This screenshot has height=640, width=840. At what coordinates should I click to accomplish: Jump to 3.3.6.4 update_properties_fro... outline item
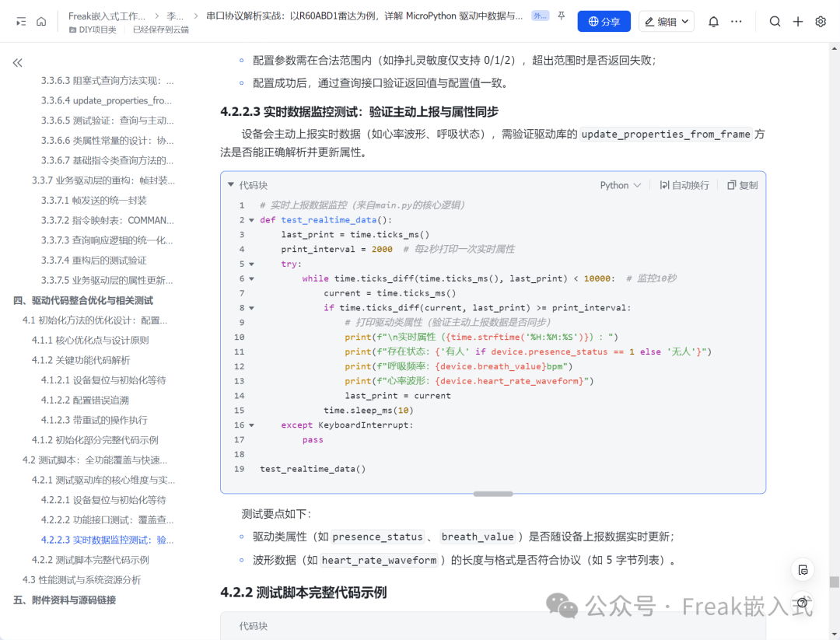coord(106,100)
